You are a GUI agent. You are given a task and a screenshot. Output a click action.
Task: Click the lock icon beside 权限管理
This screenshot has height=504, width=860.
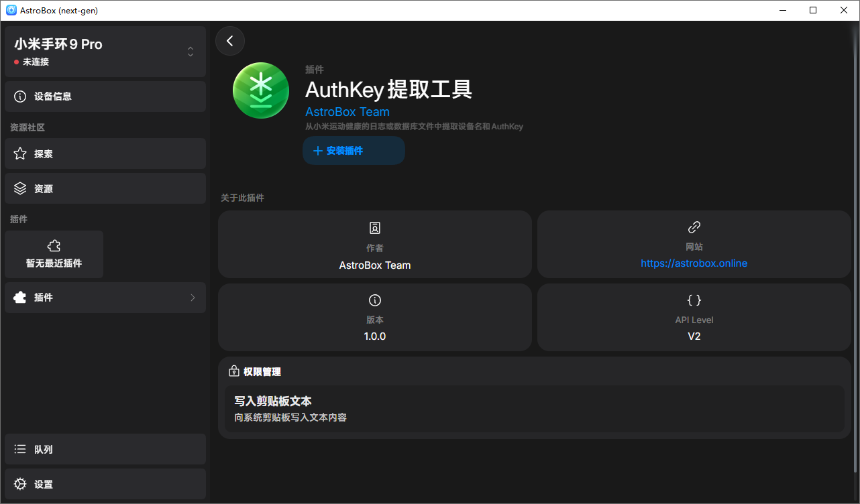(x=234, y=371)
